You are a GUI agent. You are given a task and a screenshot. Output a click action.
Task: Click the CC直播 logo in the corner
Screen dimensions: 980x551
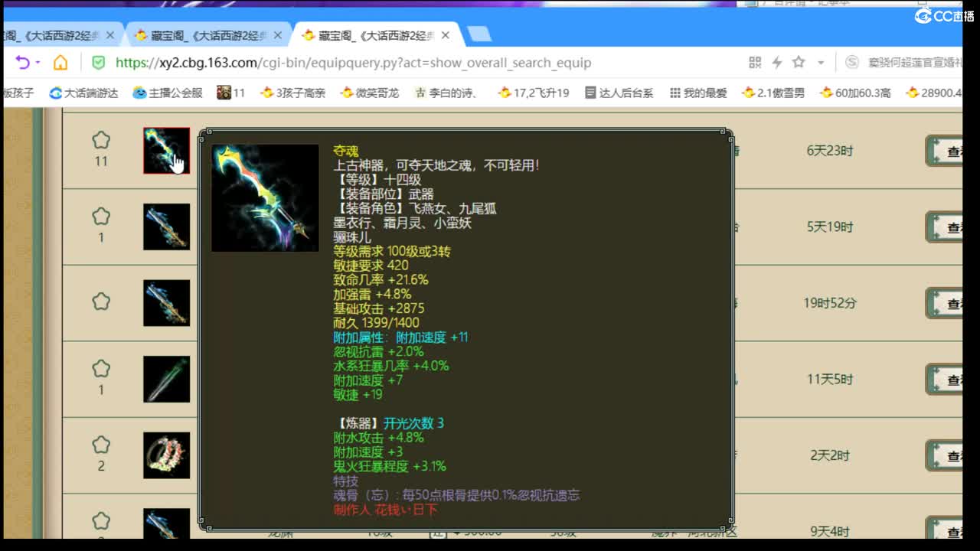[x=944, y=16]
